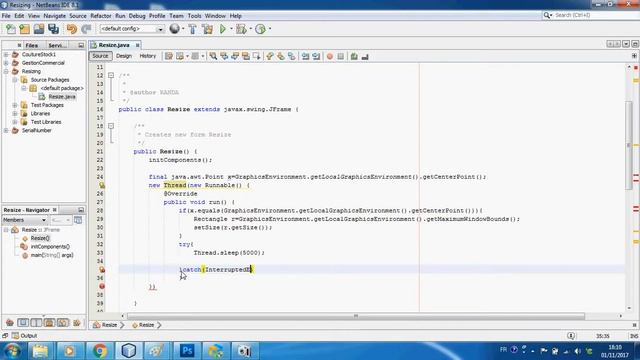
Task: Open the Debug Project arrow dropdown
Action: point(250,29)
